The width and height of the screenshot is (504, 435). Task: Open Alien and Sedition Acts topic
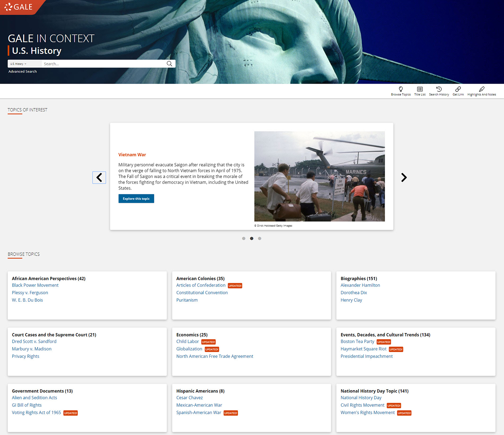click(x=34, y=398)
